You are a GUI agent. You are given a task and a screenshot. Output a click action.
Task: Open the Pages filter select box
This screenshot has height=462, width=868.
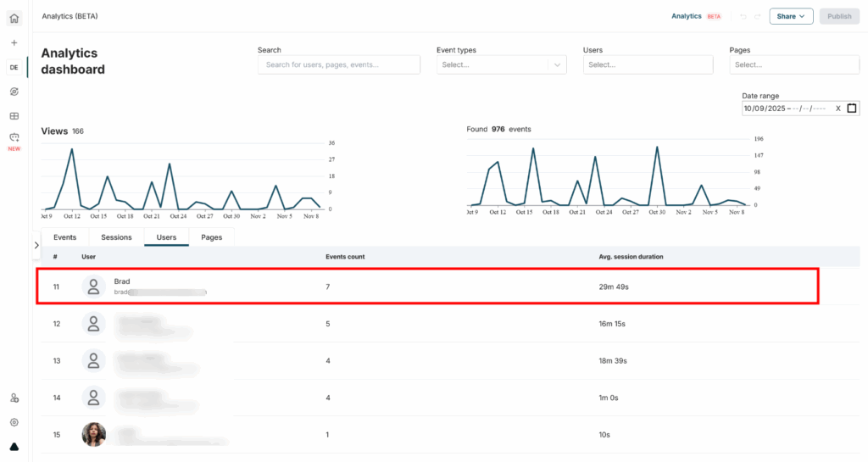coord(794,64)
